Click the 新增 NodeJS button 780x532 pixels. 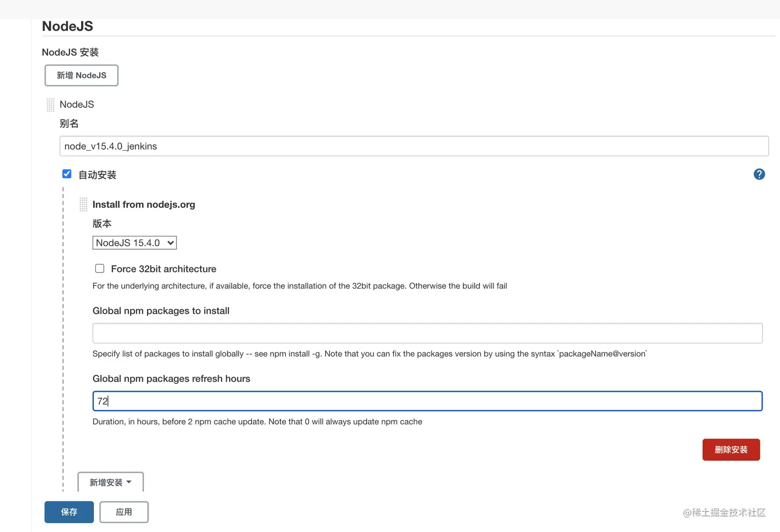82,75
